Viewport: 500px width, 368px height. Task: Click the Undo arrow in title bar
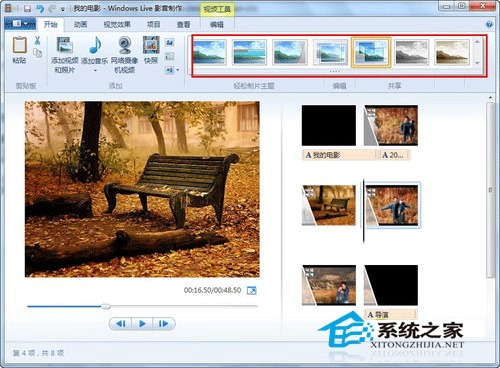point(40,8)
